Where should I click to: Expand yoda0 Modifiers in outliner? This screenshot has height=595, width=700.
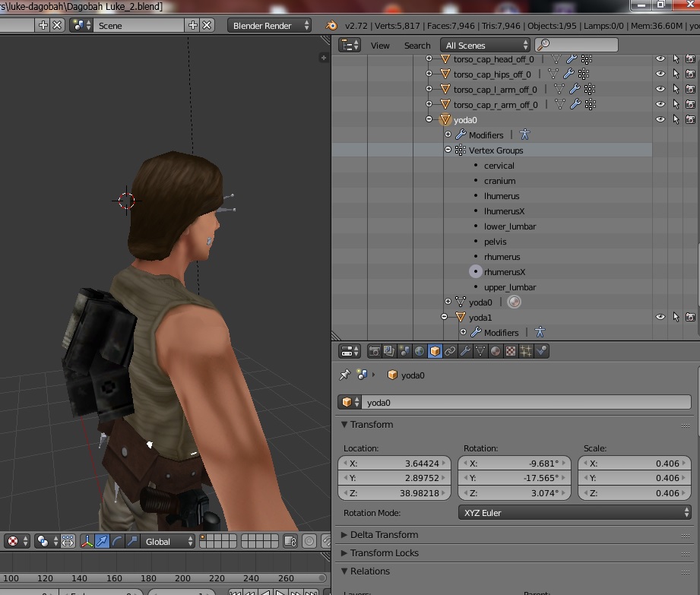coord(448,135)
